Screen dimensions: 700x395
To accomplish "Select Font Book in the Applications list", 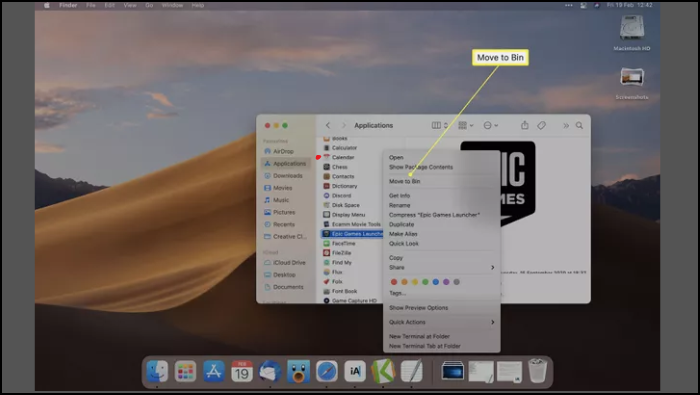I will point(340,291).
